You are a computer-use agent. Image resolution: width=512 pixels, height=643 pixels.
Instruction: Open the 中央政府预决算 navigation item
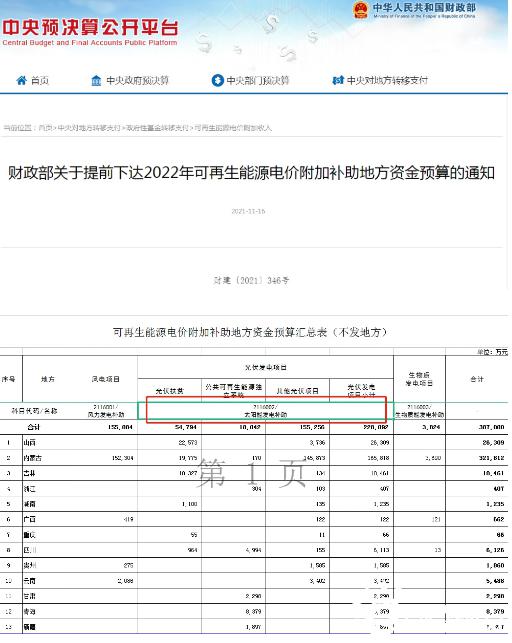[x=137, y=80]
